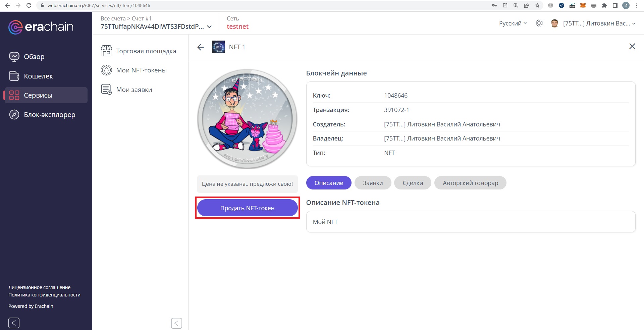The width and height of the screenshot is (644, 330).
Task: Switch to the Сделки tab
Action: (x=413, y=183)
